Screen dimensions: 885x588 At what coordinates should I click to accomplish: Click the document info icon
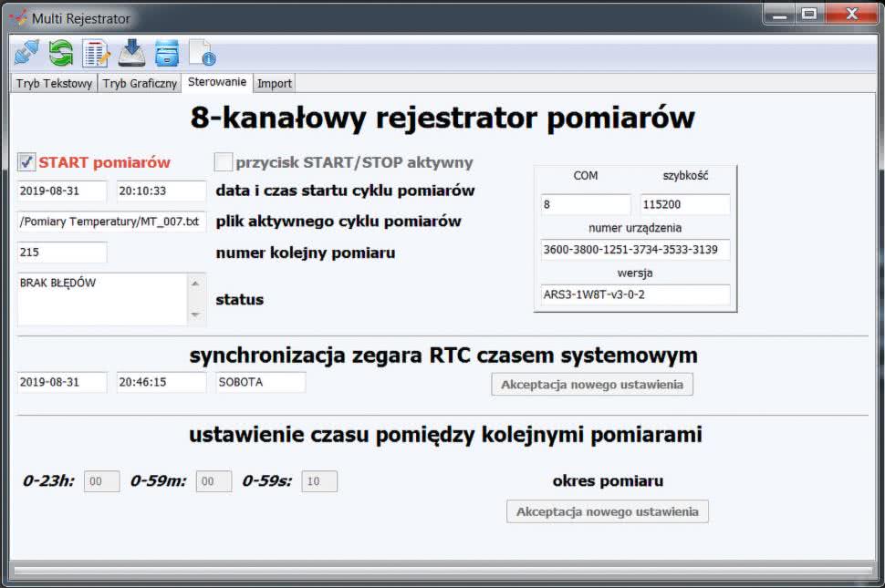point(201,53)
